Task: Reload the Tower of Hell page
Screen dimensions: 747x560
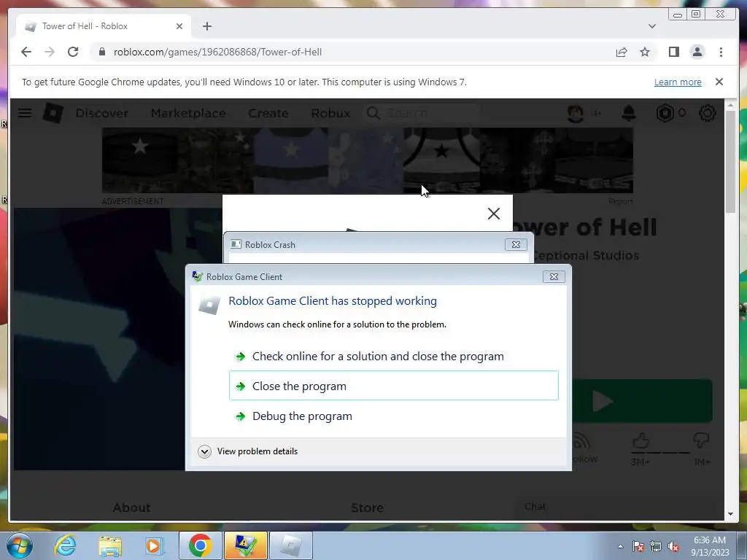Action: point(73,52)
